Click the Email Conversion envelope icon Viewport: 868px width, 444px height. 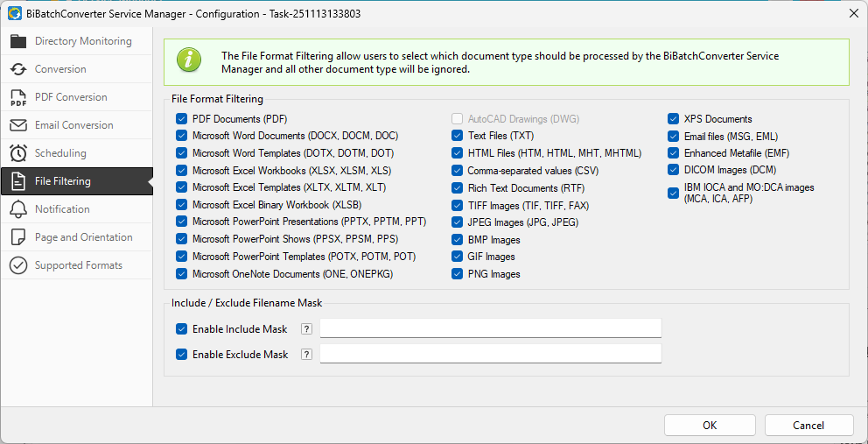click(x=18, y=125)
